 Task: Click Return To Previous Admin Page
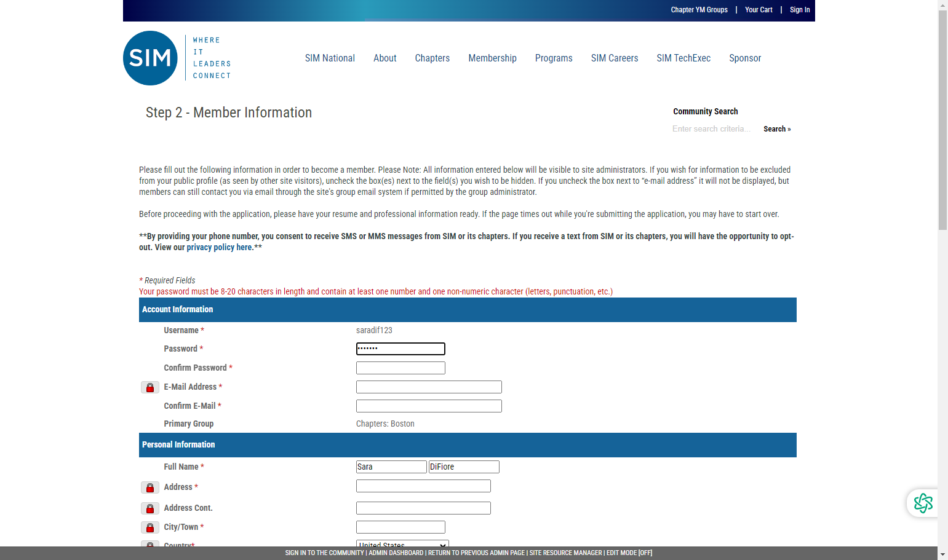point(476,553)
